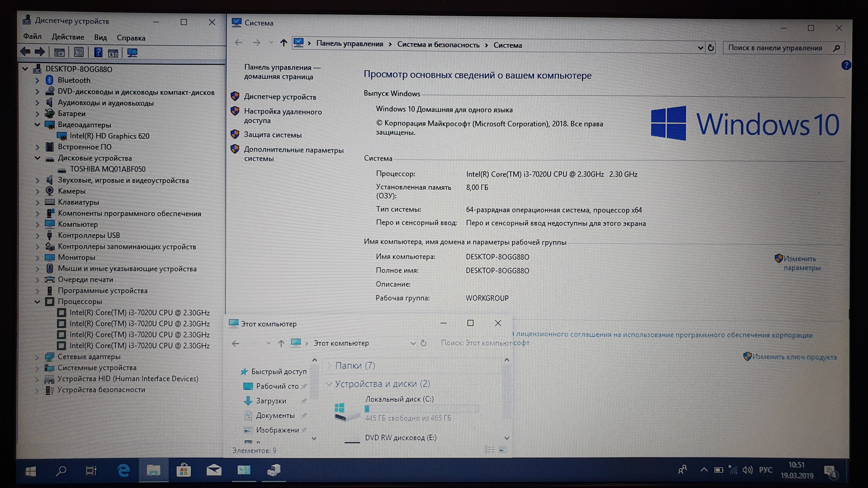The image size is (868, 488).
Task: Click the help question-mark icon in Device Manager toolbar
Action: (x=98, y=53)
